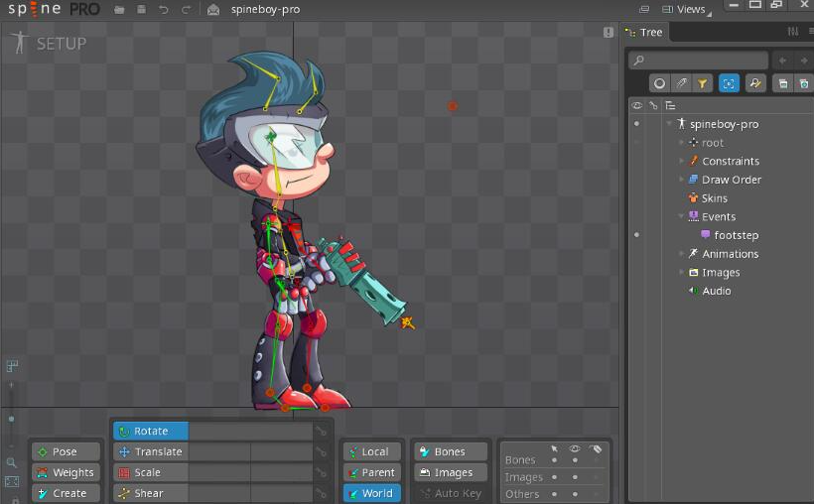Open the Views menu
The image size is (814, 504).
pyautogui.click(x=690, y=10)
